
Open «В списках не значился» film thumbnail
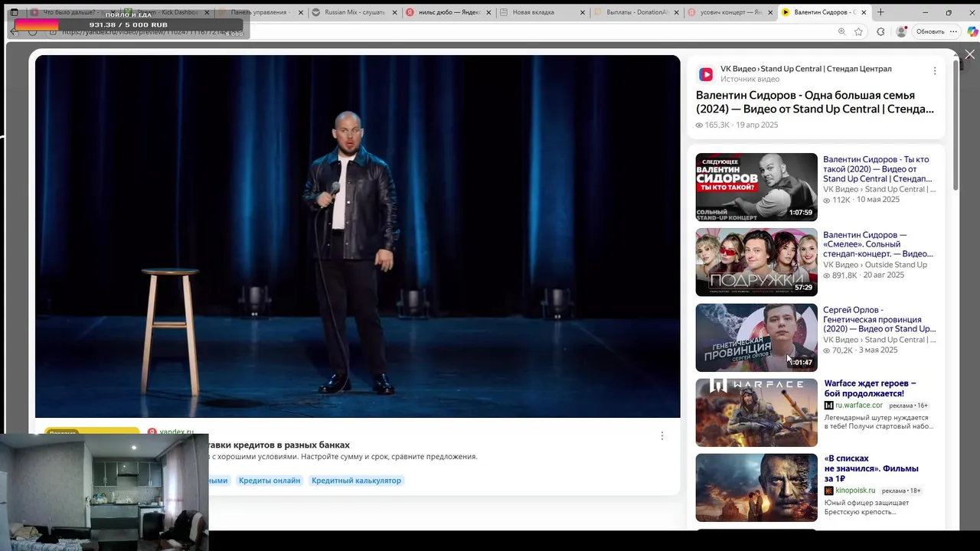(x=756, y=487)
